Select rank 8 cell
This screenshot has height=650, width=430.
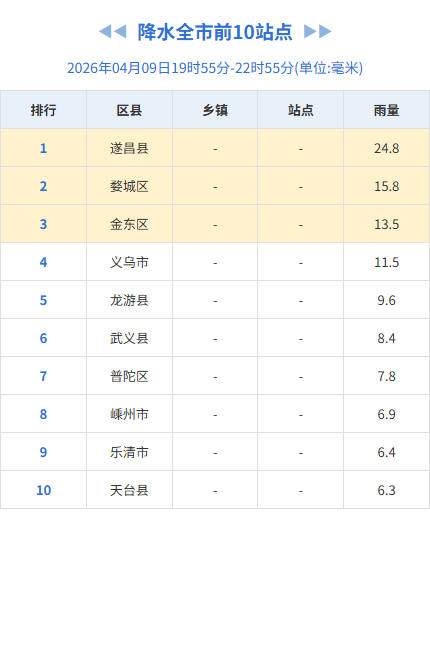pyautogui.click(x=44, y=414)
